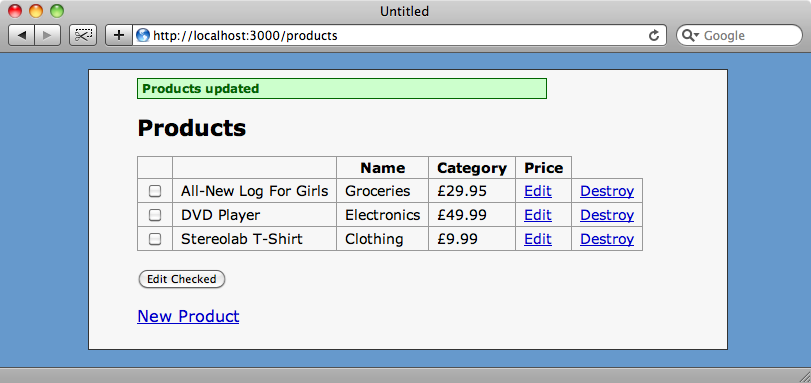Image resolution: width=811 pixels, height=383 pixels.
Task: Click the Edit Checked button
Action: coord(182,279)
